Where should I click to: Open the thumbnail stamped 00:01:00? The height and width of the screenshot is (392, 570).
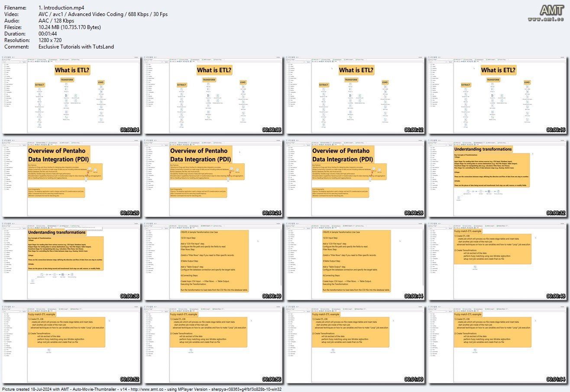coord(355,344)
